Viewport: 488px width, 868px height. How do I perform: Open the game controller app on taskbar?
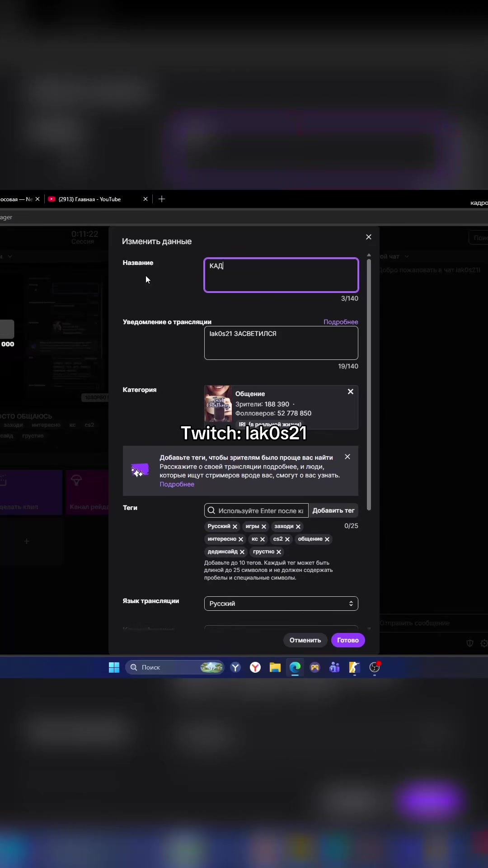[315, 667]
